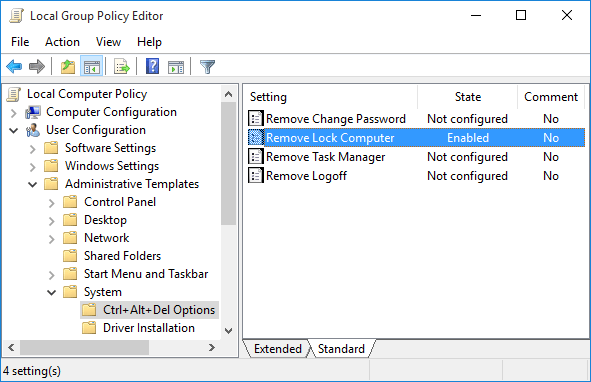
Task: Click the Forward arrow toolbar icon
Action: [37, 67]
